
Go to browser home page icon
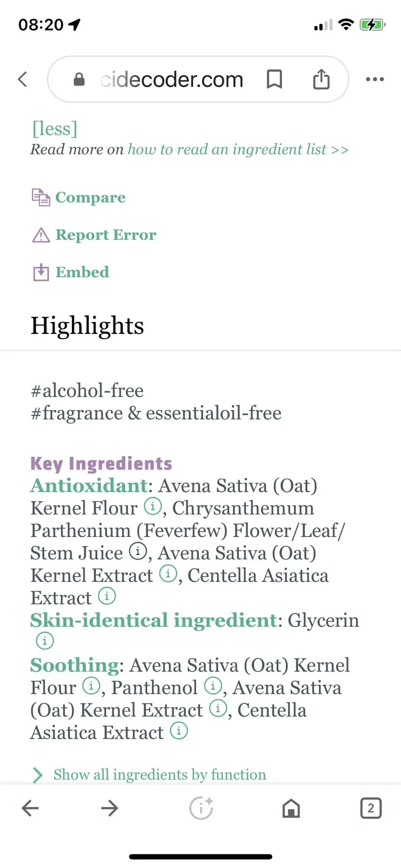coord(291,808)
